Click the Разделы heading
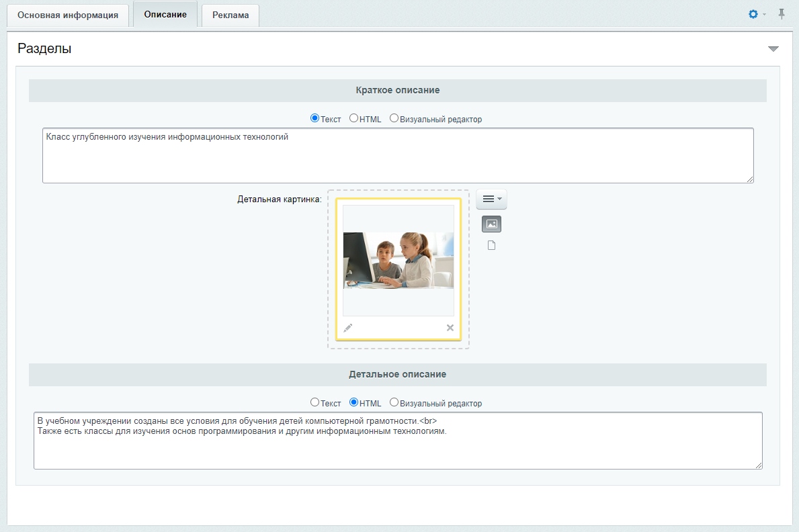 pyautogui.click(x=44, y=49)
